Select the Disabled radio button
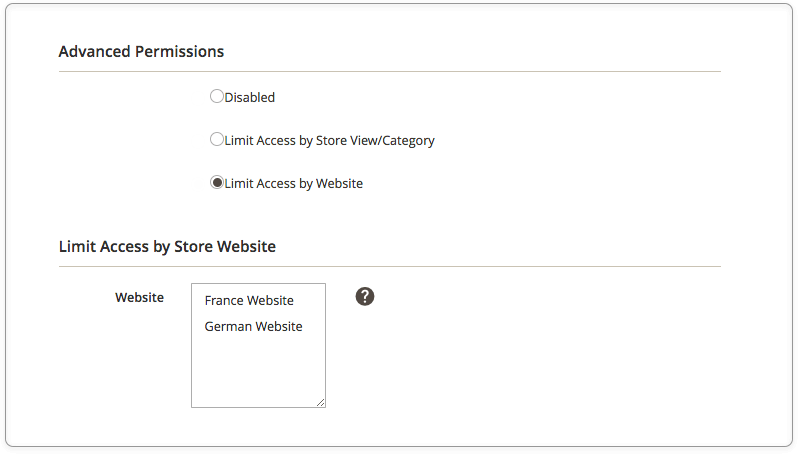Image resolution: width=798 pixels, height=454 pixels. point(217,96)
